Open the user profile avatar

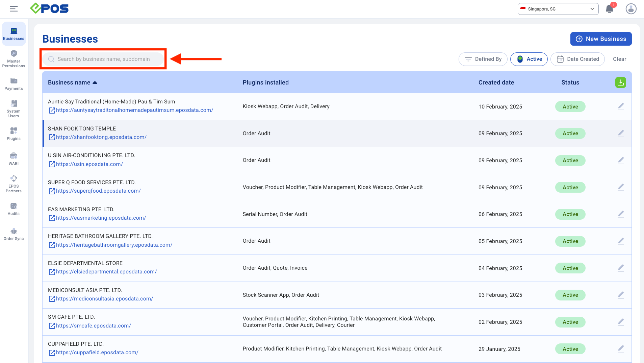tap(631, 9)
